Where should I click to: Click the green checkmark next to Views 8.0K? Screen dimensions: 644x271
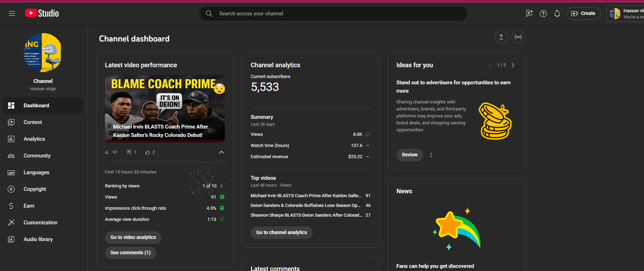click(368, 134)
